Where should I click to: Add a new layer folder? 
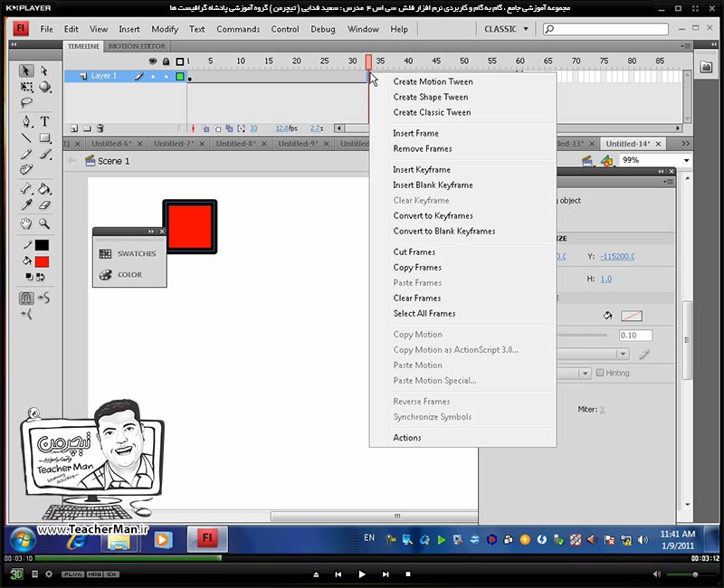click(x=87, y=128)
